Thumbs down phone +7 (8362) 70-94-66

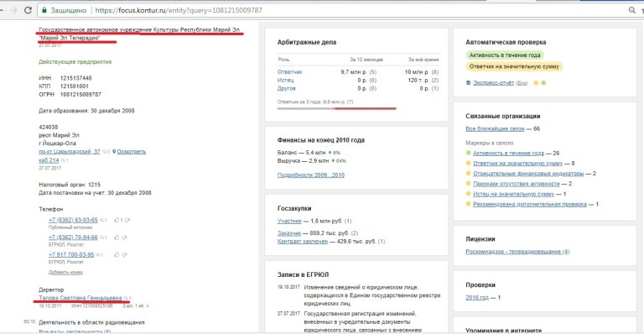[x=124, y=237]
